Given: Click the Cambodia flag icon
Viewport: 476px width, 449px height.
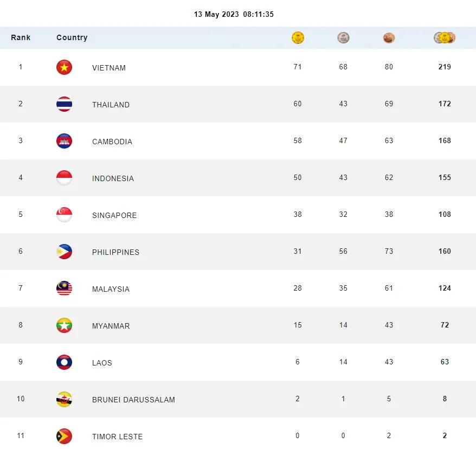Looking at the screenshot, I should point(64,141).
